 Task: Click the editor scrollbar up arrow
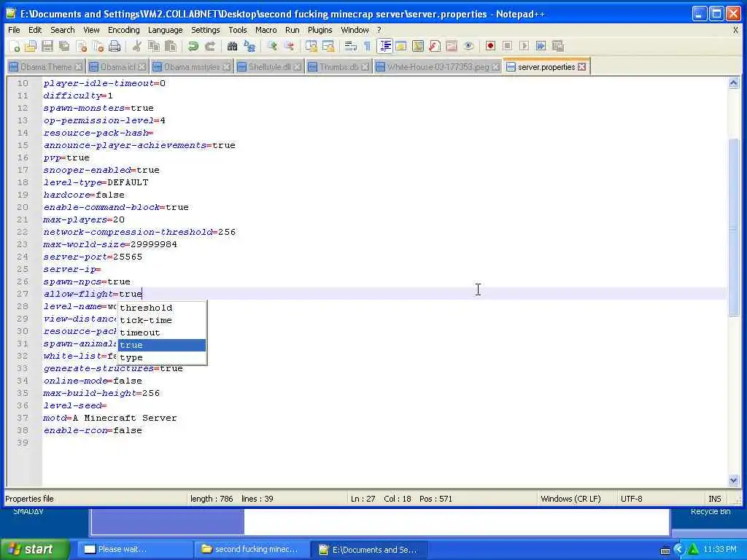(734, 83)
